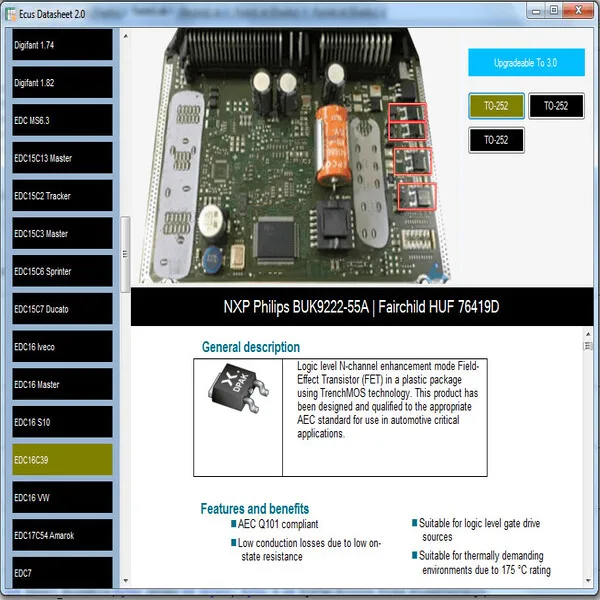Open the EDC16 Iveco datasheet
Screen dimensions: 600x600
pos(62,347)
